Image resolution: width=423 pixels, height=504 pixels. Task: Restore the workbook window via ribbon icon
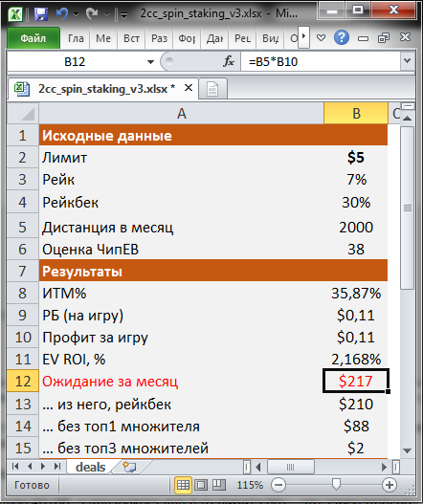[384, 38]
